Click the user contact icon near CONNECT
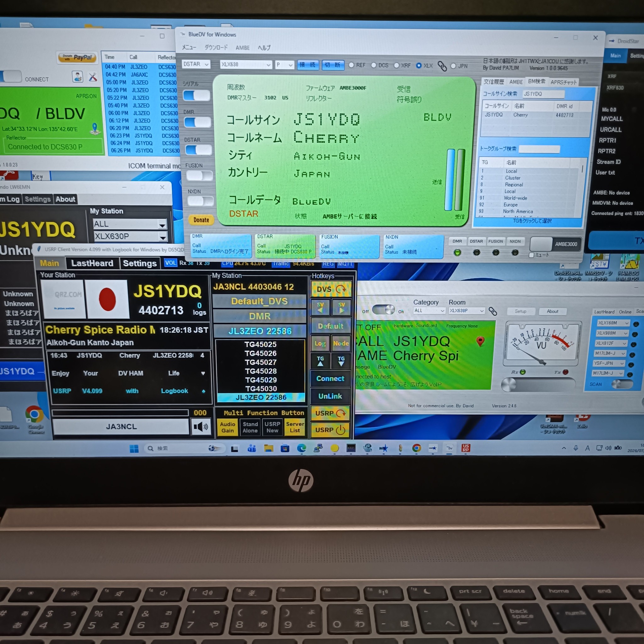This screenshot has height=644, width=644. point(77,77)
